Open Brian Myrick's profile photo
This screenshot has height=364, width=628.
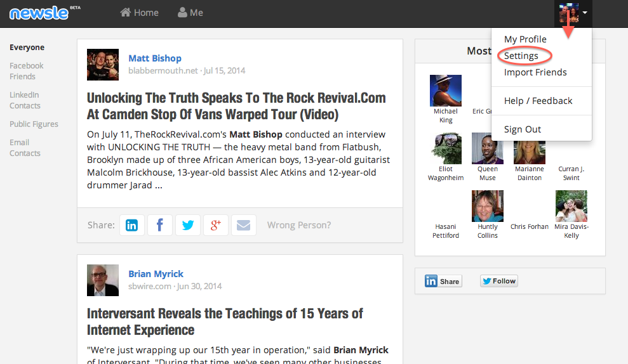pos(103,280)
